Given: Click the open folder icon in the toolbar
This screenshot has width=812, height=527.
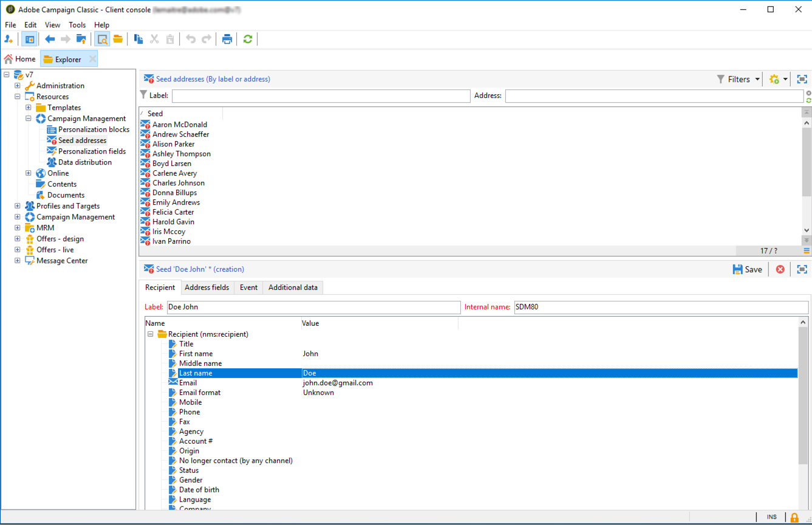Looking at the screenshot, I should pos(118,40).
